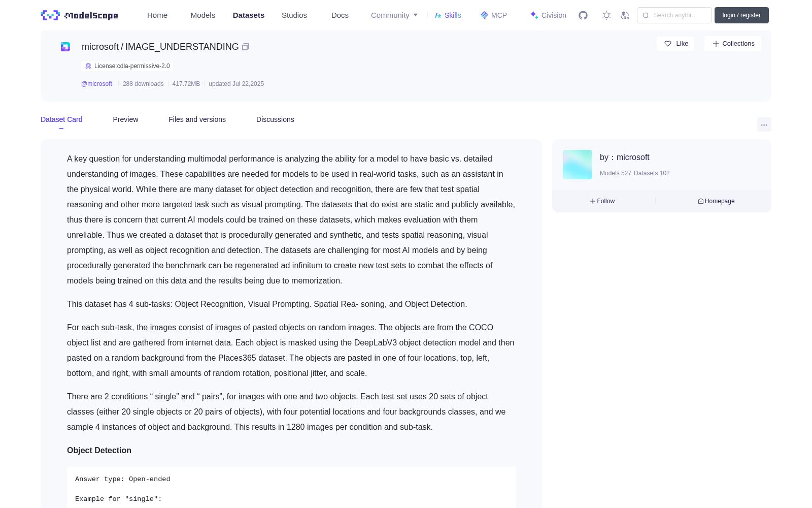Toggle the light/dark theme sun icon
This screenshot has height=508, width=812.
tap(606, 15)
